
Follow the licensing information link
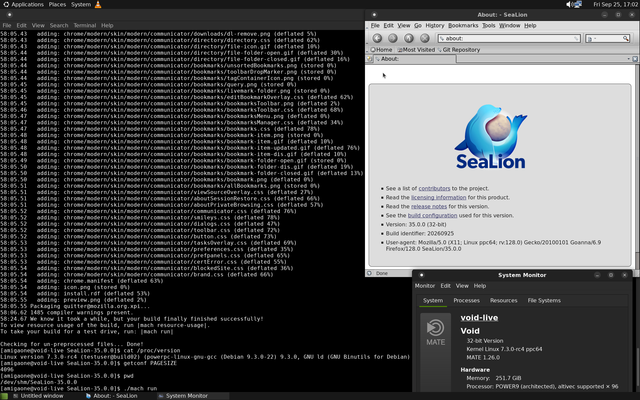coord(438,198)
